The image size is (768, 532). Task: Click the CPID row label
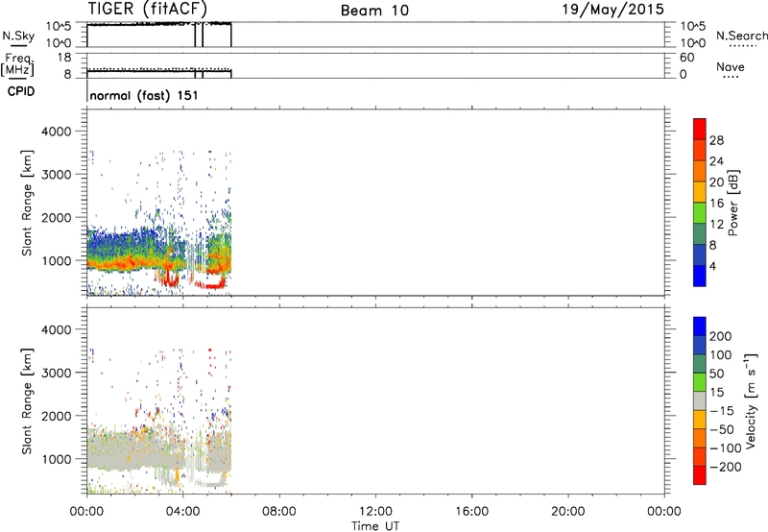pyautogui.click(x=21, y=91)
